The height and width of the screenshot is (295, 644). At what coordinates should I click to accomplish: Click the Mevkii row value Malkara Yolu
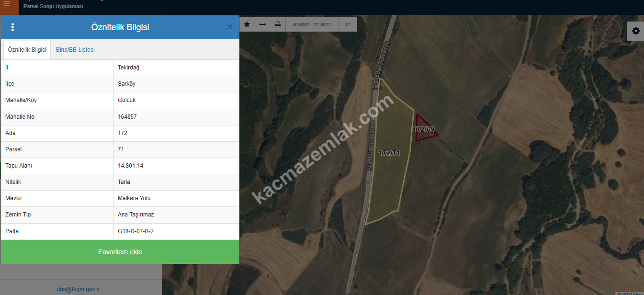click(x=134, y=198)
